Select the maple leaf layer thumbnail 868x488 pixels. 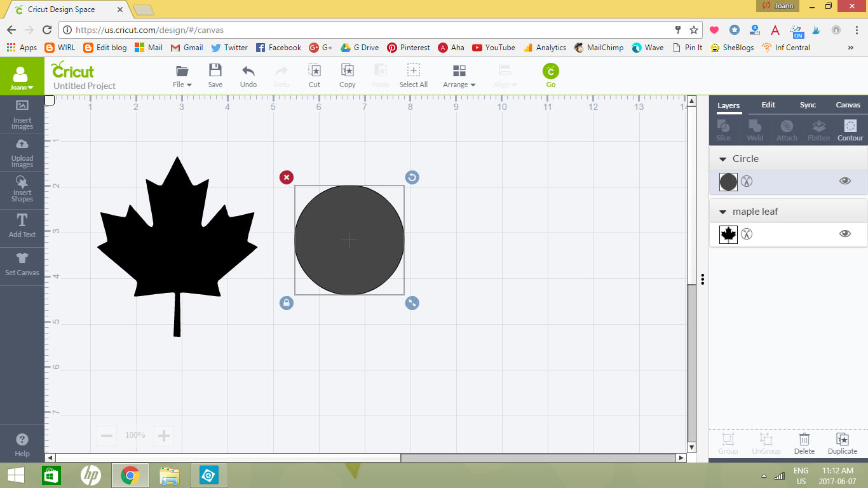[728, 234]
